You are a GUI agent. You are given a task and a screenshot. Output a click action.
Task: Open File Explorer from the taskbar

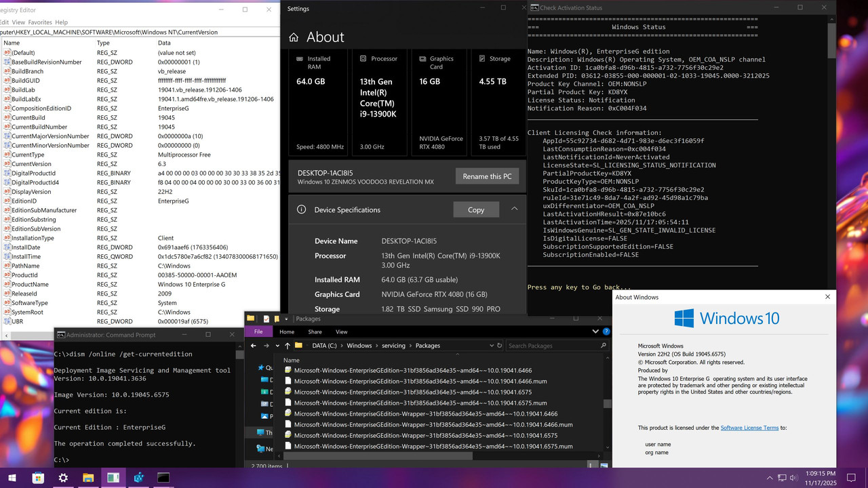[88, 478]
